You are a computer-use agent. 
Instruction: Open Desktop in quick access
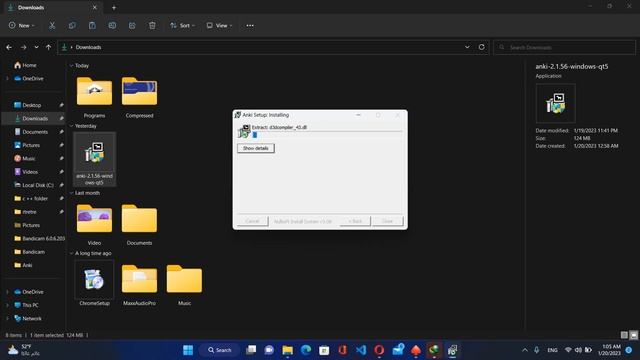(33, 105)
